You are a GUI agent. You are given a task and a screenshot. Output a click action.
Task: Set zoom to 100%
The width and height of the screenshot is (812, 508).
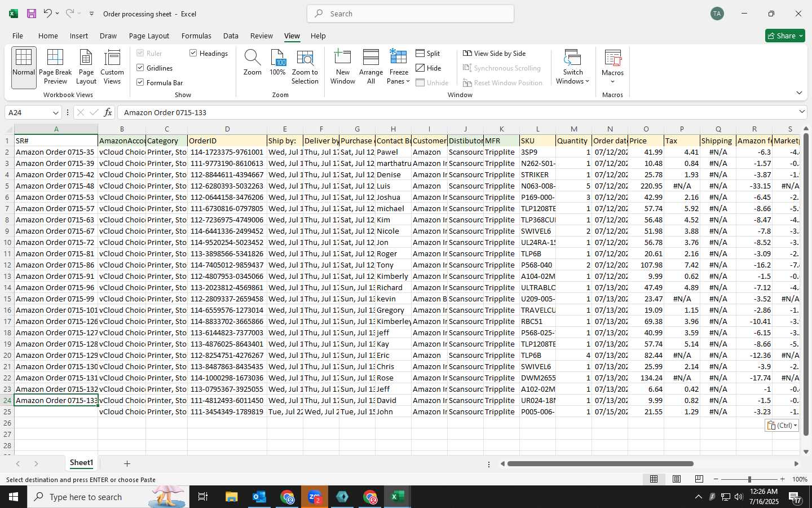point(277,63)
